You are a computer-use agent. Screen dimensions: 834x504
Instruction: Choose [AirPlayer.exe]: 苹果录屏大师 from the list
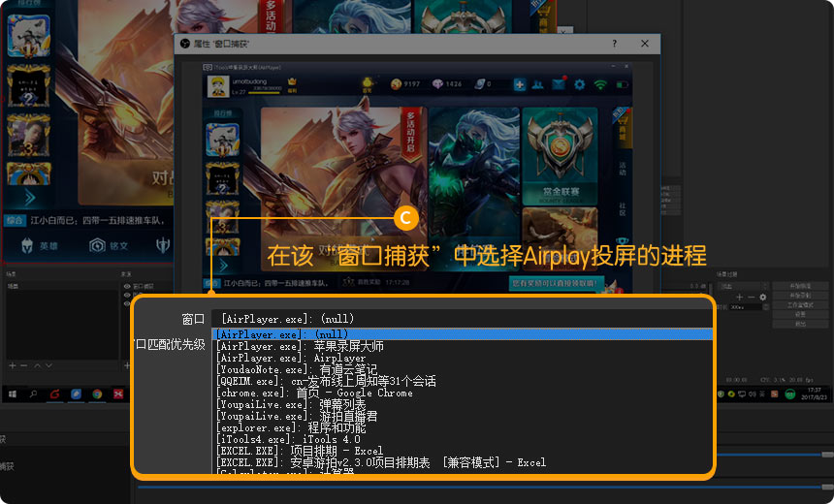coord(301,345)
